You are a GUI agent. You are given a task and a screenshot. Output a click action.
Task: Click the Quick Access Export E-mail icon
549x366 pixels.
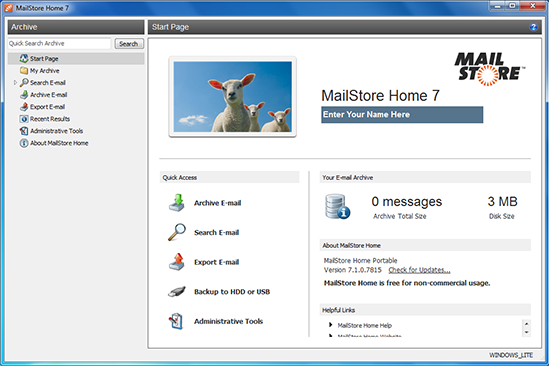click(177, 262)
